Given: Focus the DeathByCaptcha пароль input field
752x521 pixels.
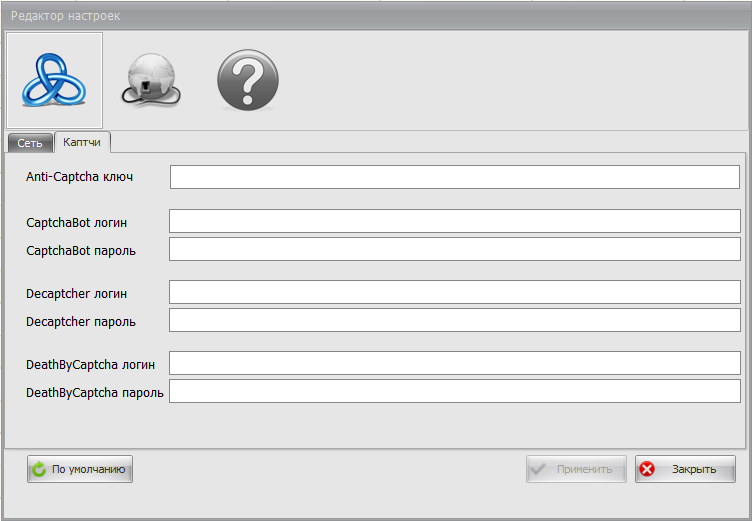Looking at the screenshot, I should click(454, 391).
